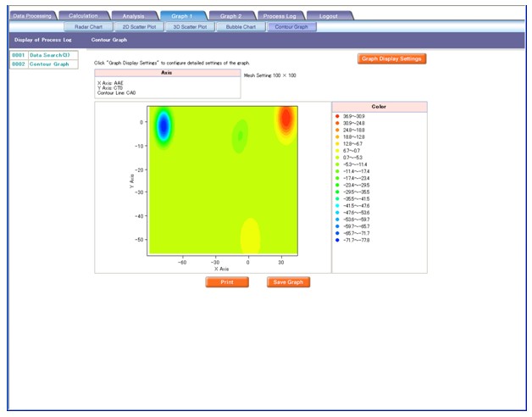Switch to the Calculation tab

click(x=83, y=16)
